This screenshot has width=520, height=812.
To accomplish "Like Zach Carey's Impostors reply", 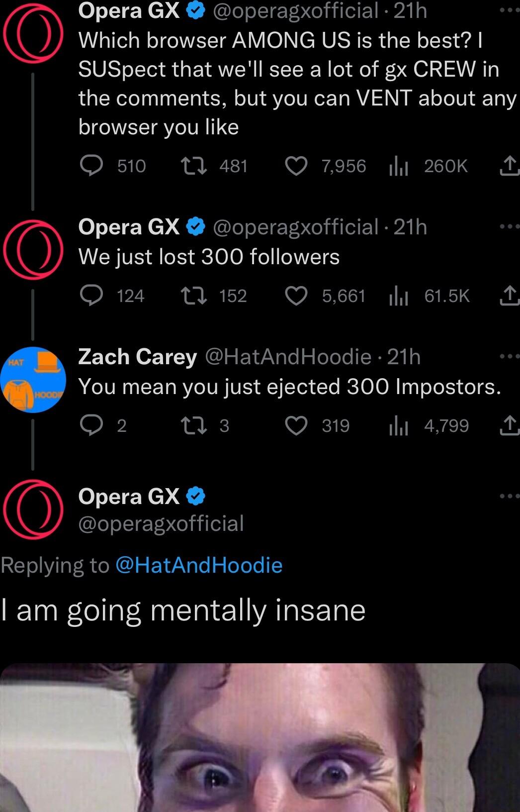I will (297, 425).
